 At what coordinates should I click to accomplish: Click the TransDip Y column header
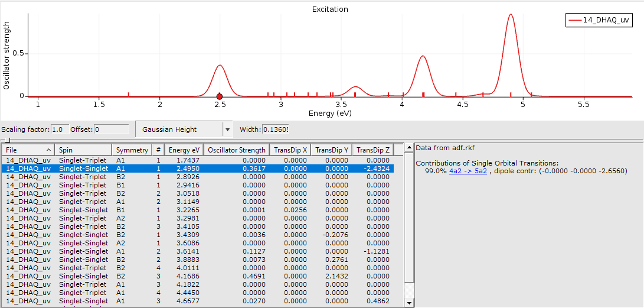click(x=332, y=150)
